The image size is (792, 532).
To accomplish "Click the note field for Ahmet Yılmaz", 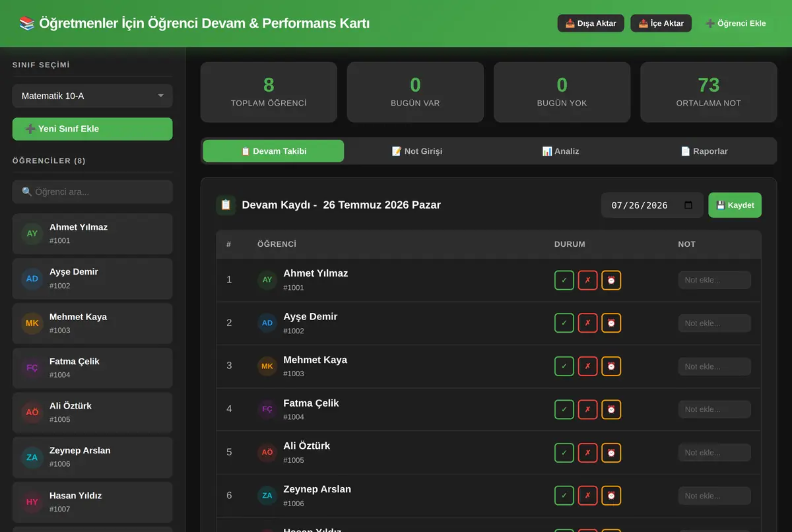I will [715, 280].
